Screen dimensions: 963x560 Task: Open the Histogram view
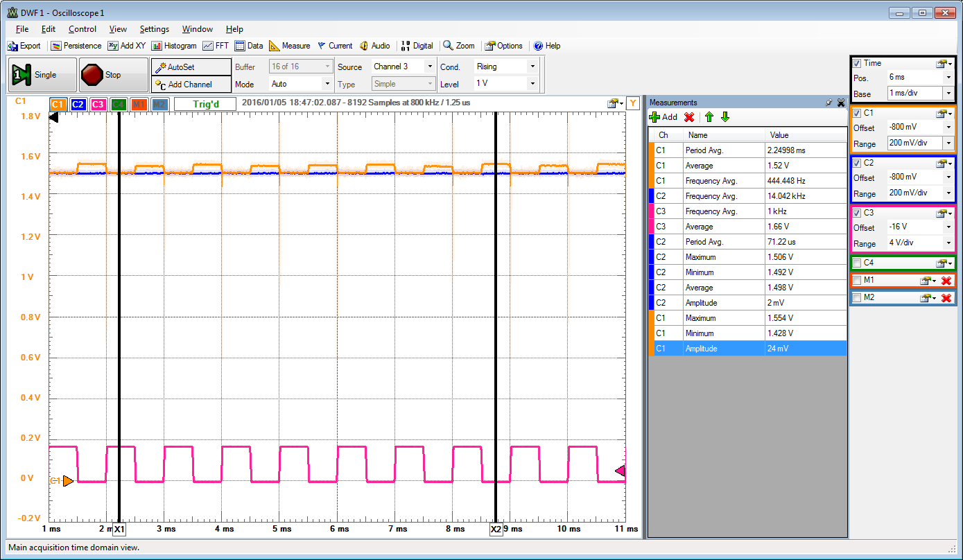pos(174,46)
